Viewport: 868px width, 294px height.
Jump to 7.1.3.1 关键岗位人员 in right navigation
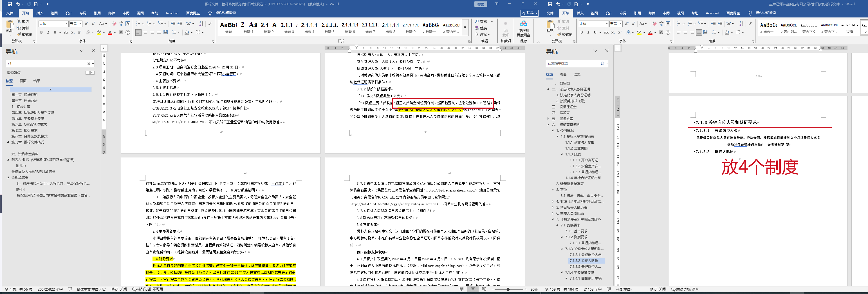tap(585, 255)
